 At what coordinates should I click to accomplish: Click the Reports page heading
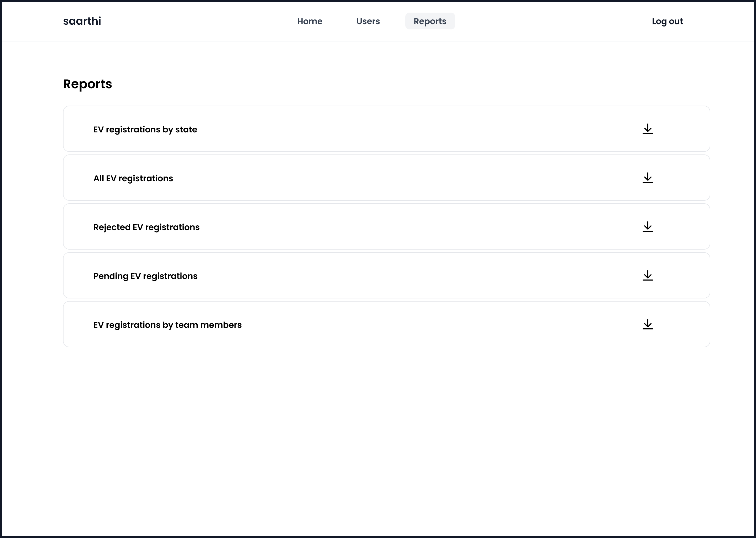(x=87, y=84)
